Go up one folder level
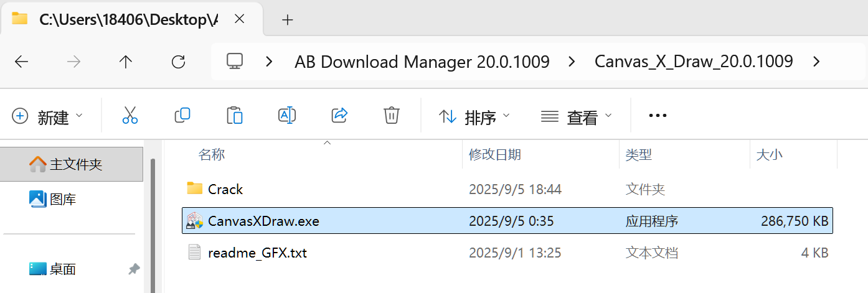This screenshot has height=293, width=868. click(126, 62)
